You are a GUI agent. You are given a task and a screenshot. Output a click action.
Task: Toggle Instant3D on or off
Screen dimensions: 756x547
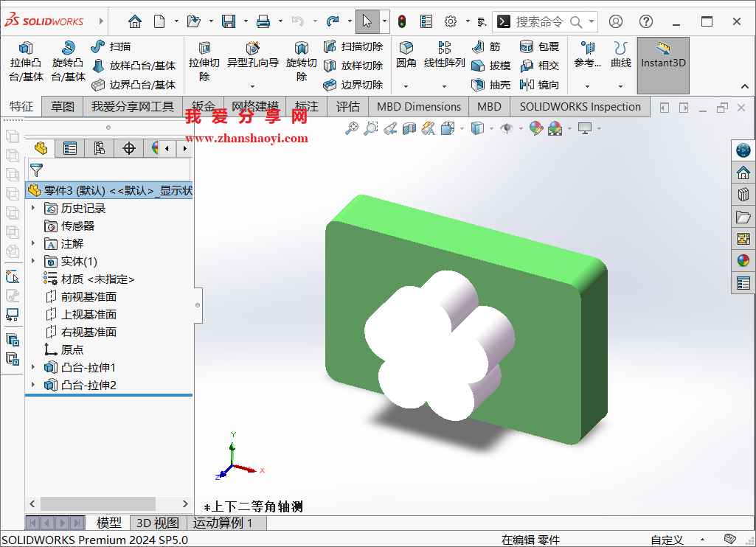point(662,65)
